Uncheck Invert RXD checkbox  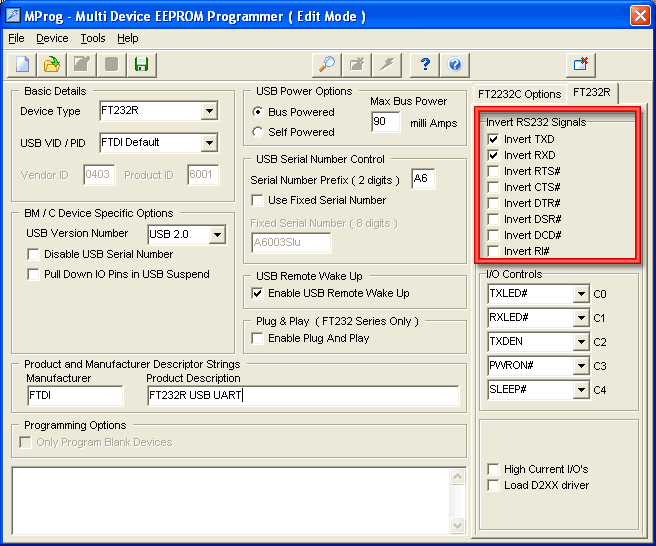pos(493,155)
